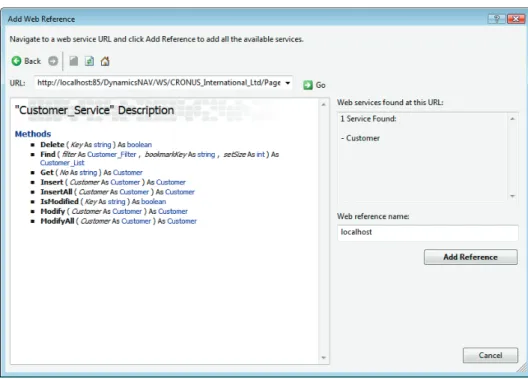The image size is (528, 379).
Task: Close the Add Web Reference dialog
Action: coord(516,19)
